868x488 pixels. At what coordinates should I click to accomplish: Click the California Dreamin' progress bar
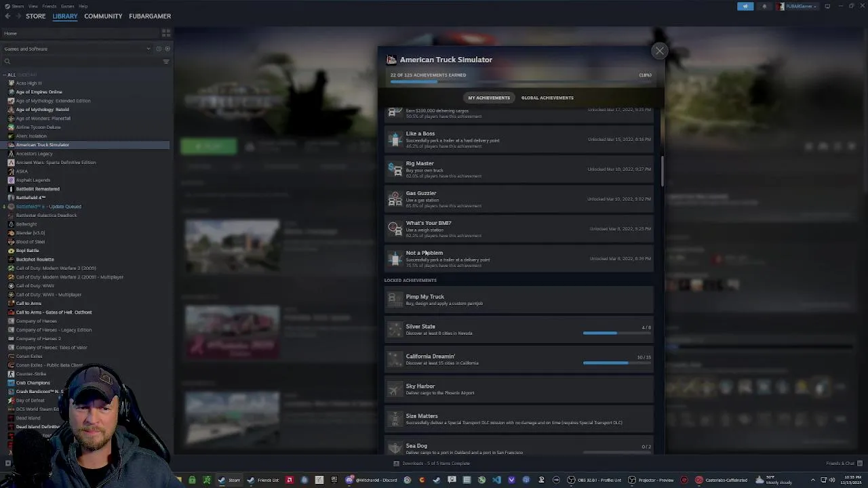click(616, 363)
